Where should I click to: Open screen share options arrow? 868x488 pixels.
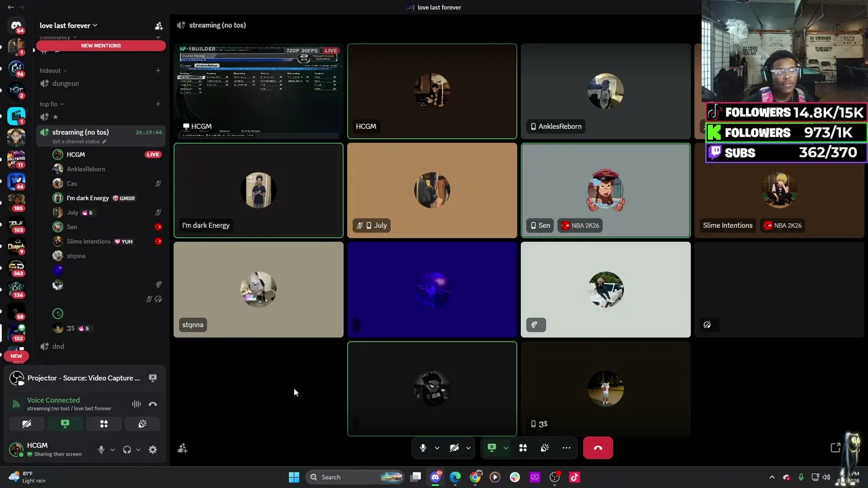(x=505, y=448)
